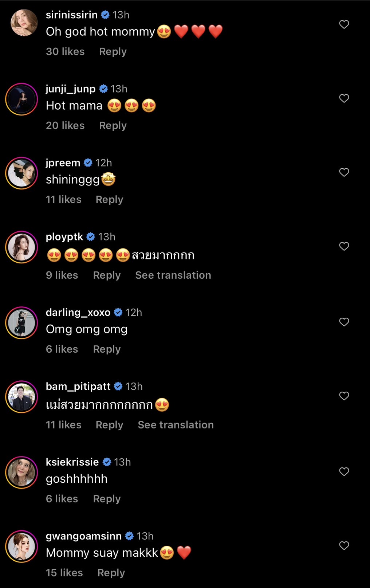
Task: Visit darling_xoxo's profile via username
Action: [78, 313]
